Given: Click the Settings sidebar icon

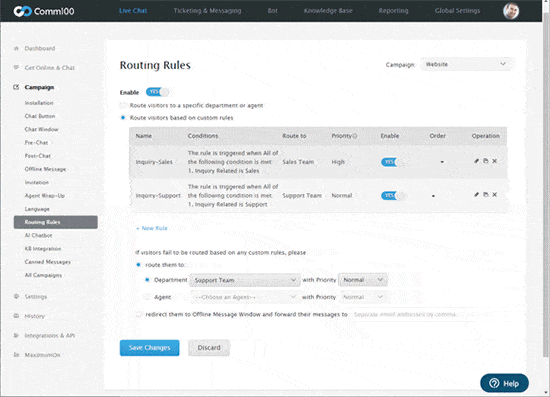Looking at the screenshot, I should pos(16,296).
